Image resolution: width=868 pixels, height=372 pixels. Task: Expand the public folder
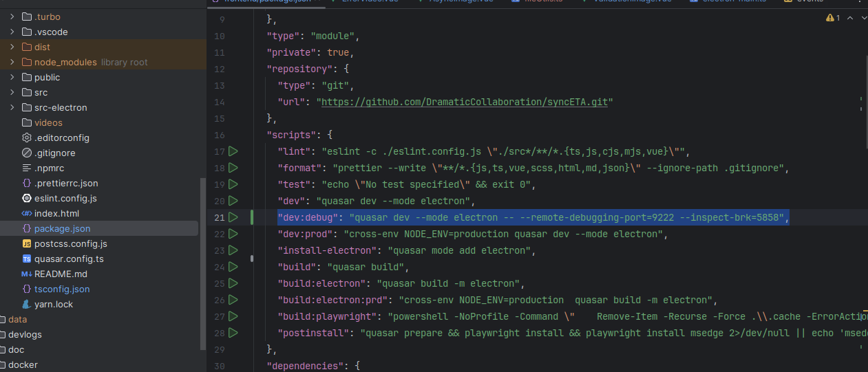(12, 77)
